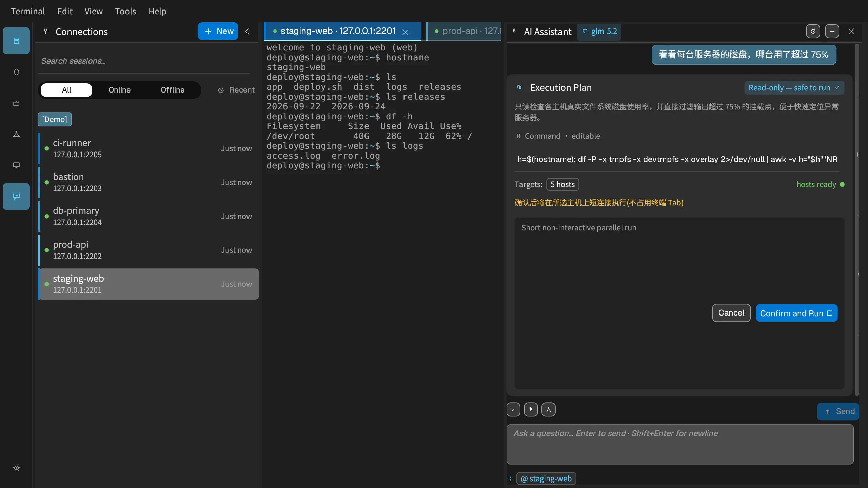This screenshot has width=868, height=488.
Task: Click the Connections plug icon
Action: (x=45, y=31)
